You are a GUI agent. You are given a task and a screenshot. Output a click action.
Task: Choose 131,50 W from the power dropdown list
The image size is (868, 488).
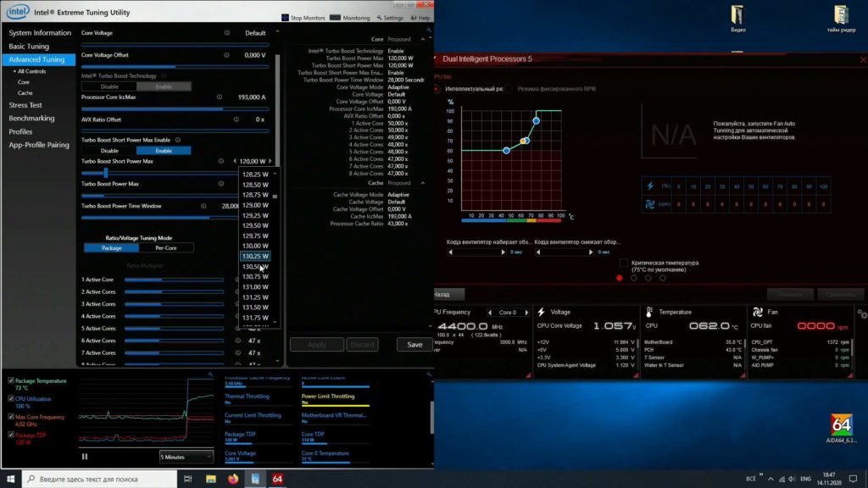click(x=255, y=307)
